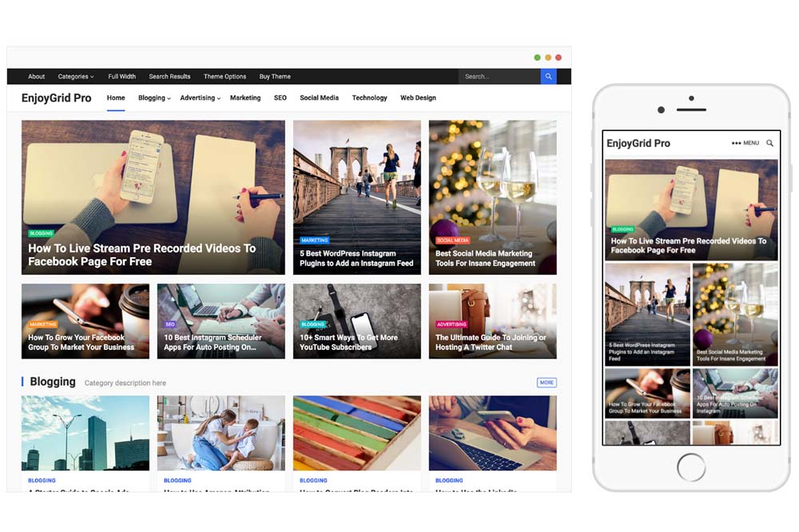The height and width of the screenshot is (532, 799).
Task: Click the EnjoyGrid Pro site logo
Action: pyautogui.click(x=55, y=97)
